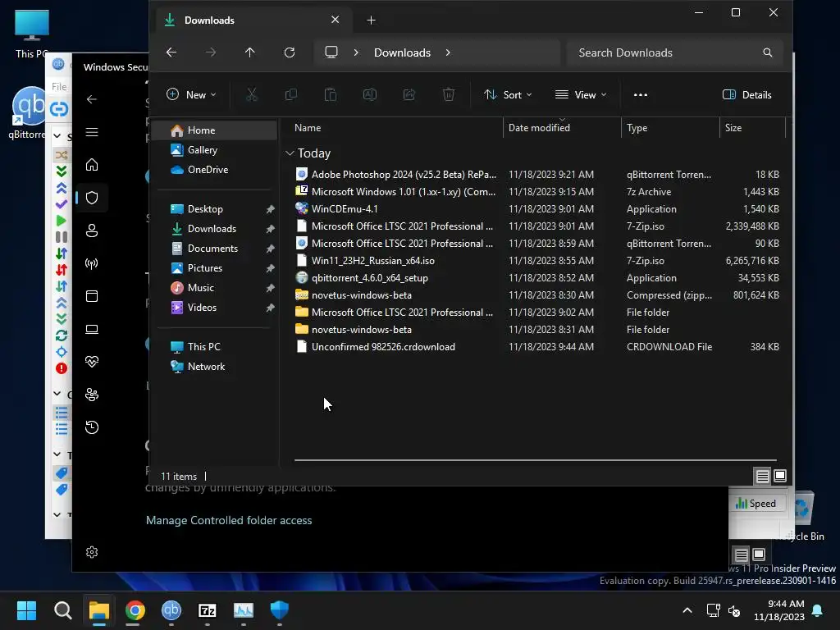Collapse the Today group chevron
The width and height of the screenshot is (840, 630).
pyautogui.click(x=290, y=153)
